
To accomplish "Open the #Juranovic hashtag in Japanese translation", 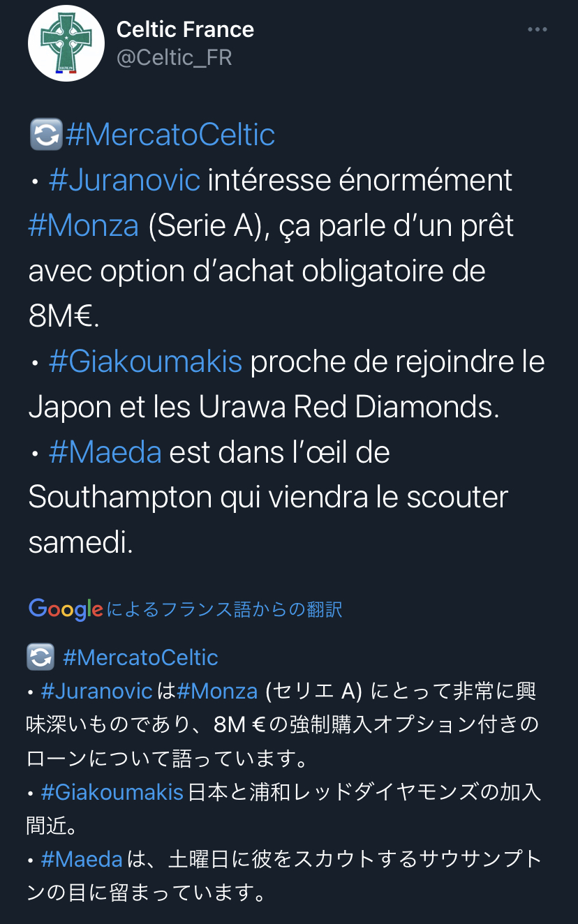I will [x=96, y=691].
